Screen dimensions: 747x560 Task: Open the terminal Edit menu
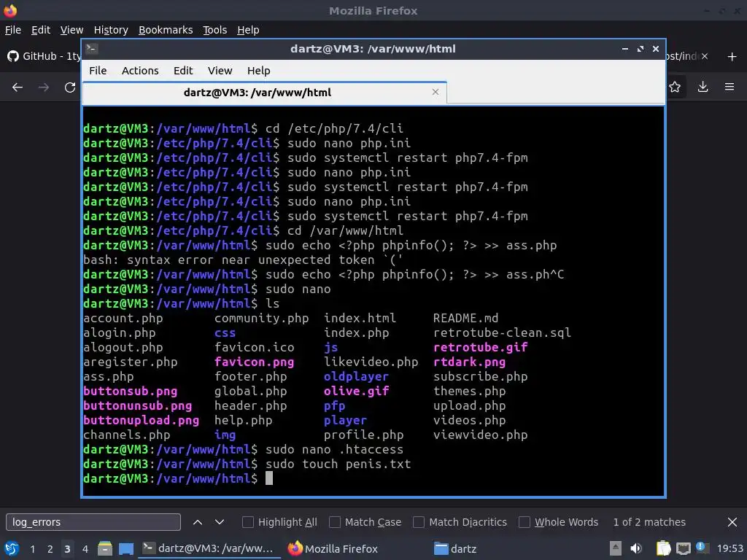point(183,71)
